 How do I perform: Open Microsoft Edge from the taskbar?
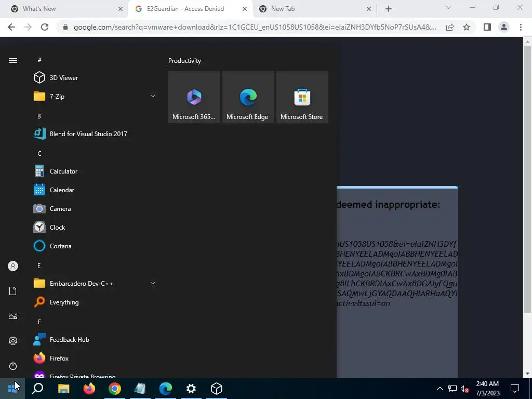[166, 389]
